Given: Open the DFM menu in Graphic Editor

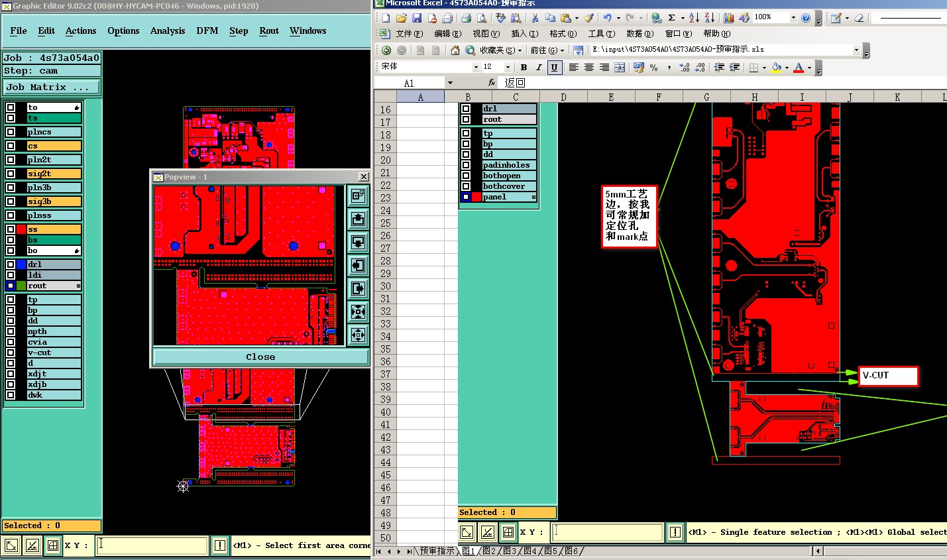Looking at the screenshot, I should pos(207,30).
